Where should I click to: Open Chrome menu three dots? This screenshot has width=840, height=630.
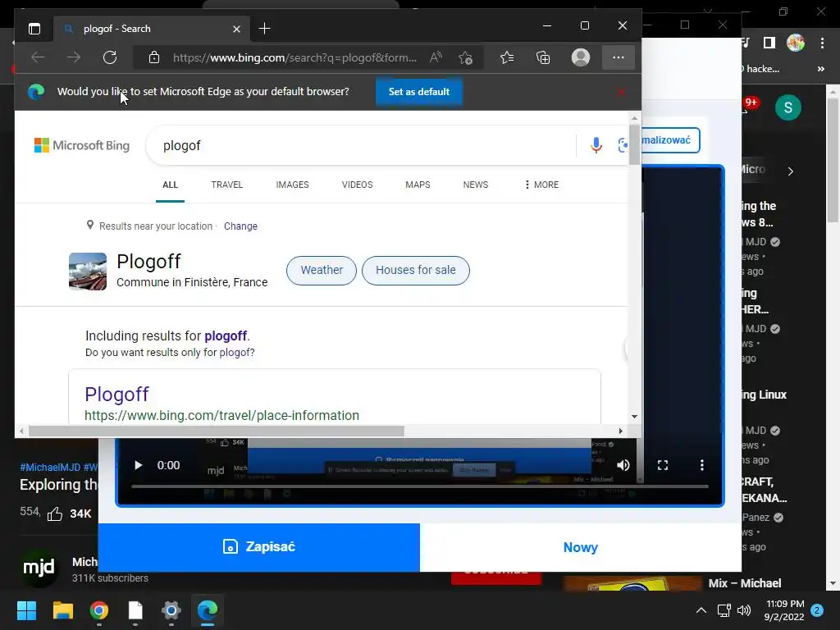tap(822, 43)
